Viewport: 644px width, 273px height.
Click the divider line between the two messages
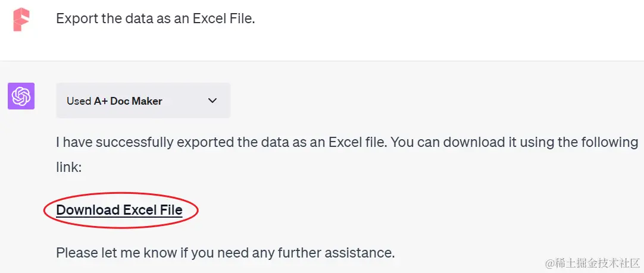coord(322,61)
